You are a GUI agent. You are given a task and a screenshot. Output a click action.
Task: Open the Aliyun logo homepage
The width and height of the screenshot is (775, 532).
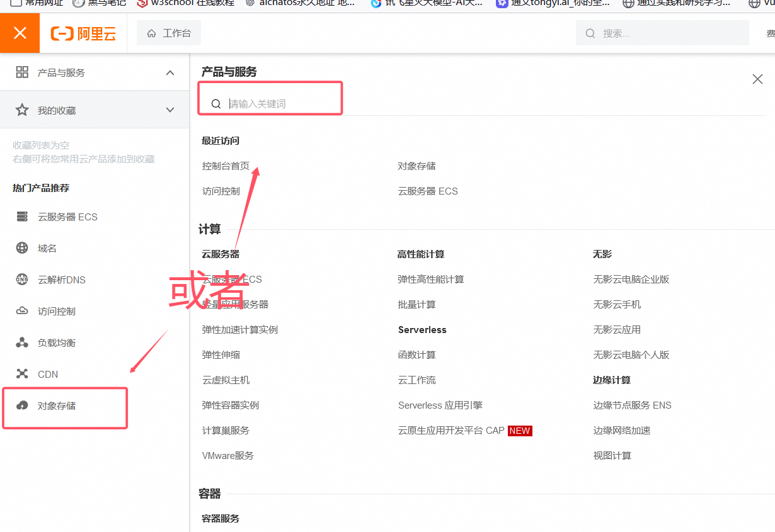point(84,33)
